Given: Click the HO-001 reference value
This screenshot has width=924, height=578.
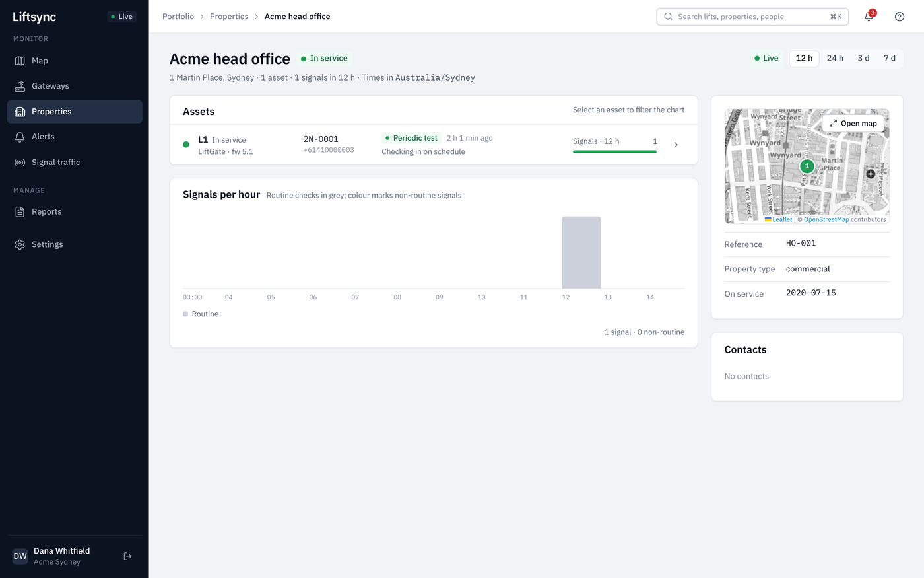Looking at the screenshot, I should pyautogui.click(x=801, y=243).
